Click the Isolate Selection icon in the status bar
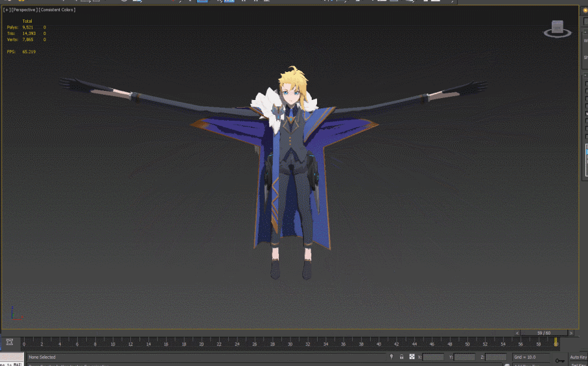The image size is (588, 366). [391, 357]
